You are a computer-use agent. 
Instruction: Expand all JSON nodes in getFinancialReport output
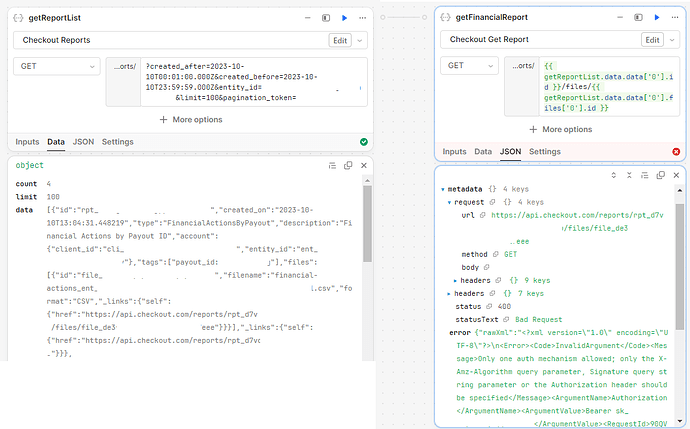(613, 175)
